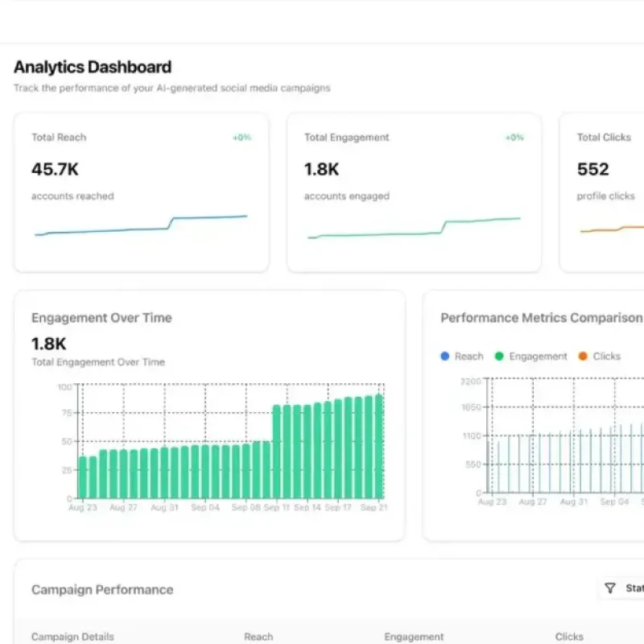Click the 45.7K reach value
This screenshot has width=644, height=644.
click(55, 169)
